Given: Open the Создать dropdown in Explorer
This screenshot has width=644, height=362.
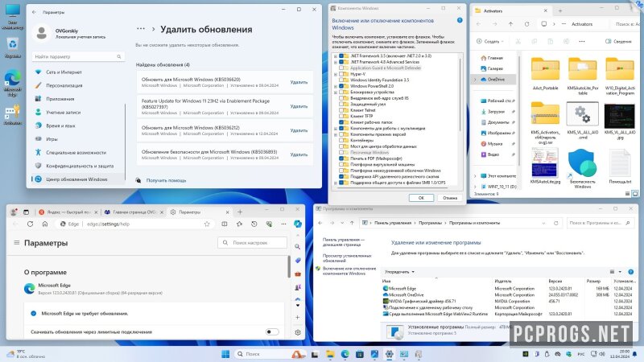Looking at the screenshot, I should (489, 42).
